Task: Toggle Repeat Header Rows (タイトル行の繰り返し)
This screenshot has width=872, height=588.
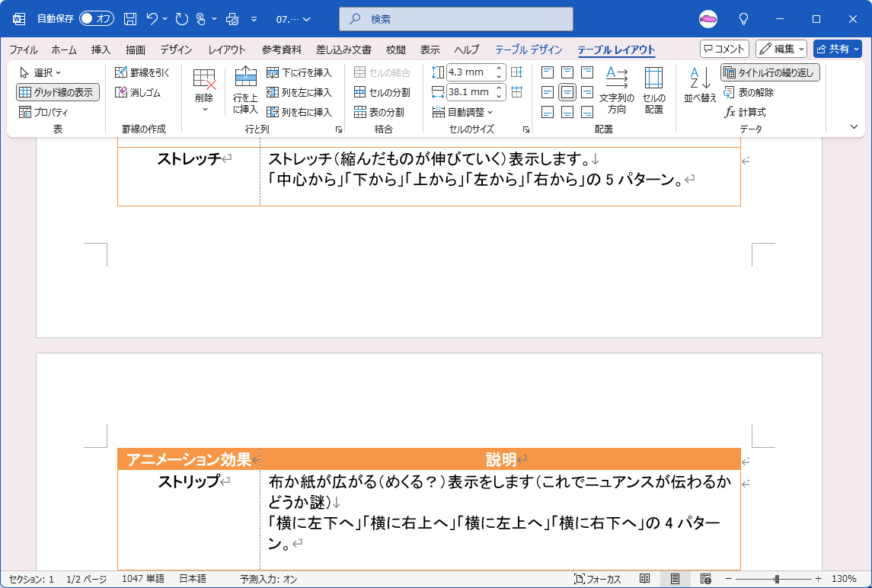Action: pos(770,72)
